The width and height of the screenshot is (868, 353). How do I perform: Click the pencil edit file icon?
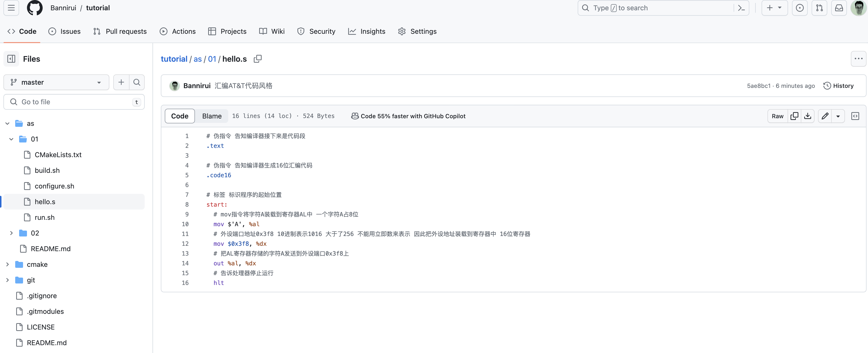825,116
